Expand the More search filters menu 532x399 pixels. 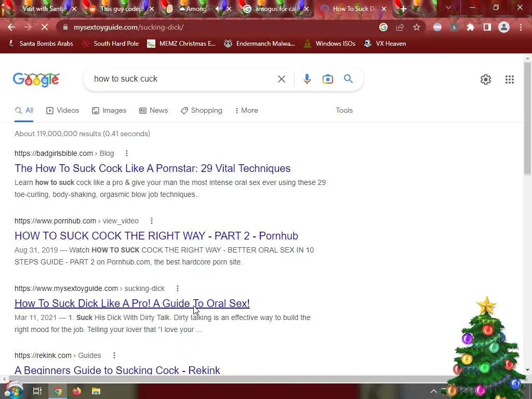pyautogui.click(x=247, y=110)
